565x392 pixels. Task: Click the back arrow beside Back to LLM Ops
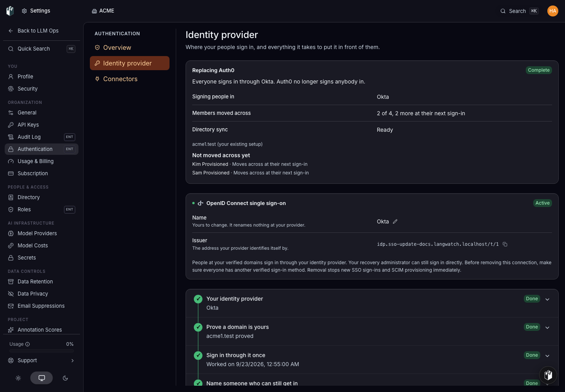coord(11,31)
